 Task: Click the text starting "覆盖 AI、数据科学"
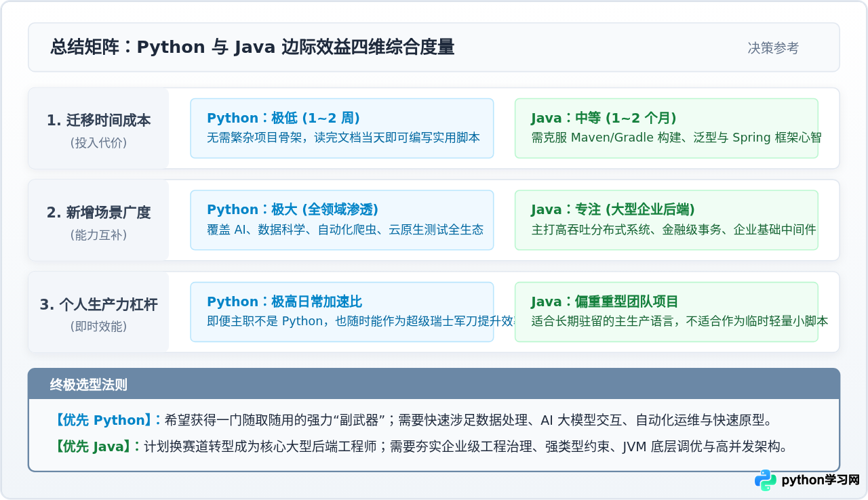345,230
